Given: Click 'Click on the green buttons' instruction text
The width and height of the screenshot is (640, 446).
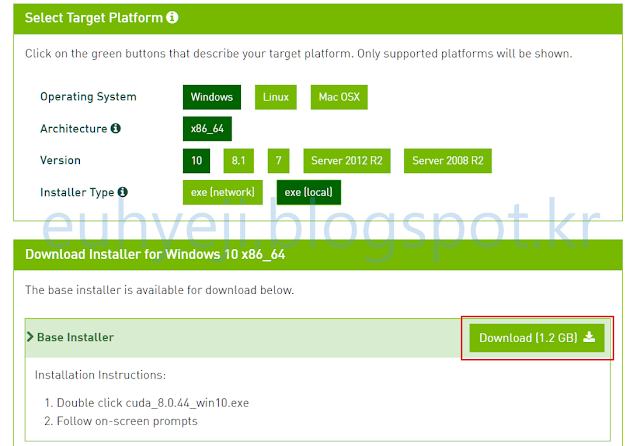Looking at the screenshot, I should [299, 54].
